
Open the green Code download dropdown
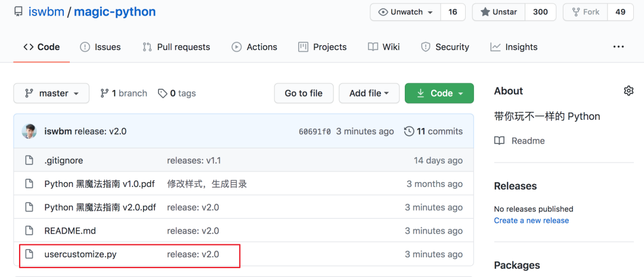(x=439, y=93)
